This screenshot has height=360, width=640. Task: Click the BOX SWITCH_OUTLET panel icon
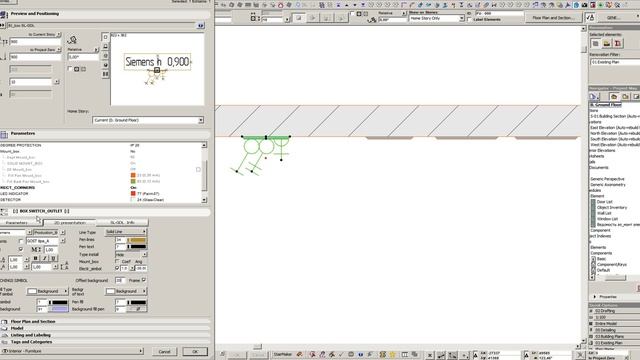coord(4,211)
